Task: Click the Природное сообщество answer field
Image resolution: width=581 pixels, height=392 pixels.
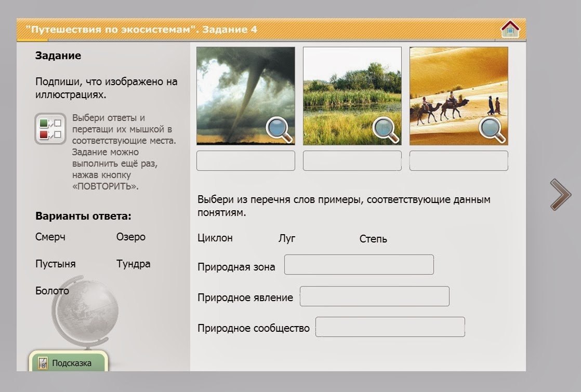Action: [x=390, y=327]
